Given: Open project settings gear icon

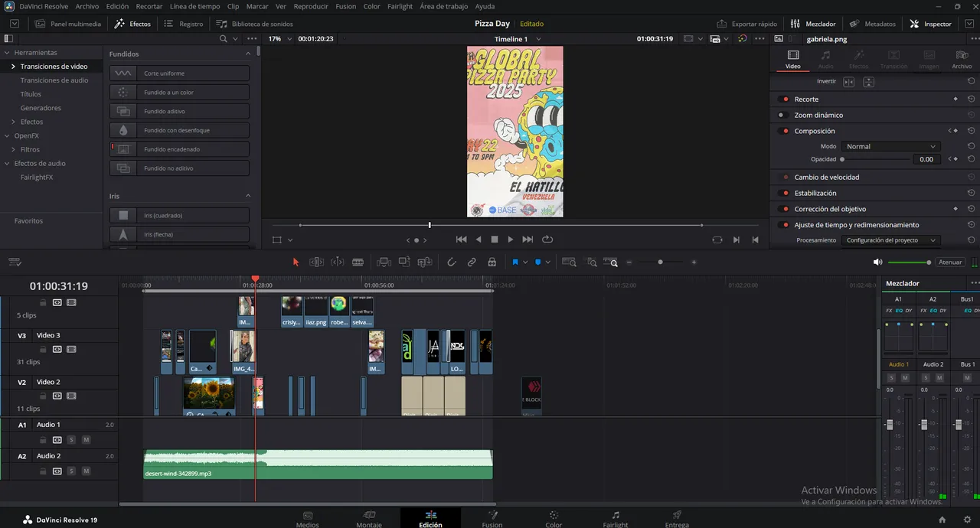Looking at the screenshot, I should (967, 520).
